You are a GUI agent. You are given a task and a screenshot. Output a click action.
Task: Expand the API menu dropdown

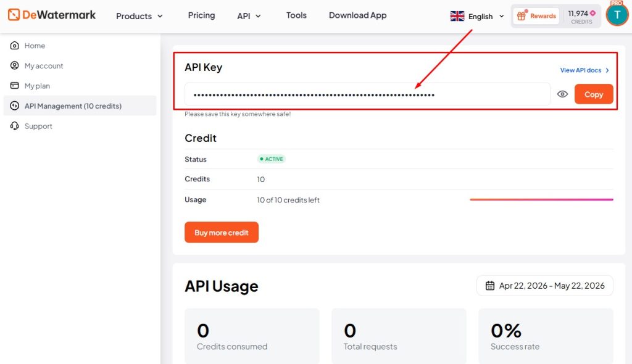[249, 16]
